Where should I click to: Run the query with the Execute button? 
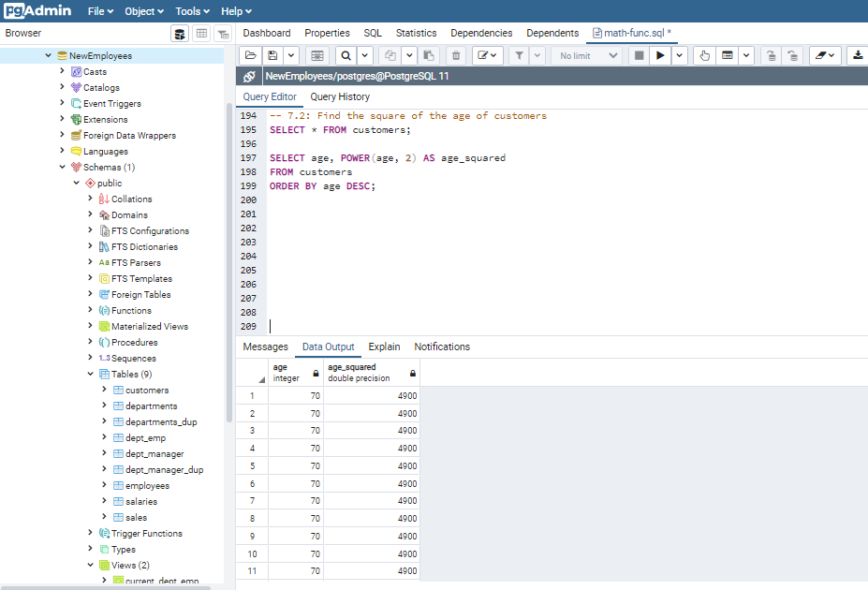660,56
